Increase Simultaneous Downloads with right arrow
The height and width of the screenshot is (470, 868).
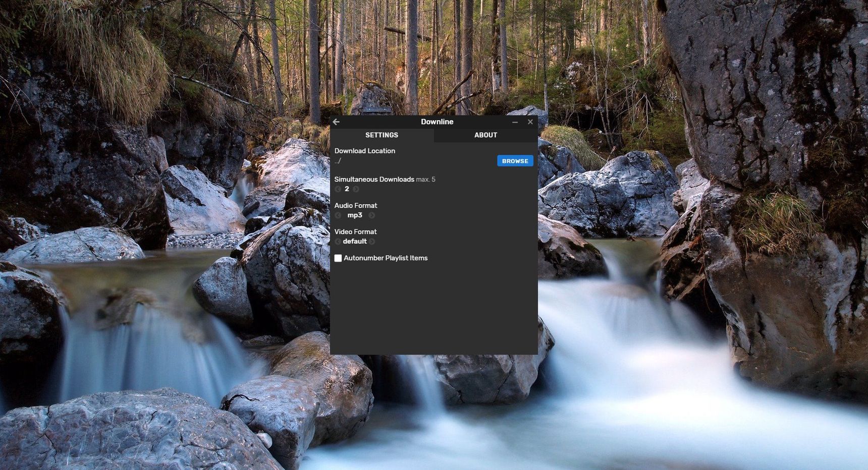(x=356, y=189)
